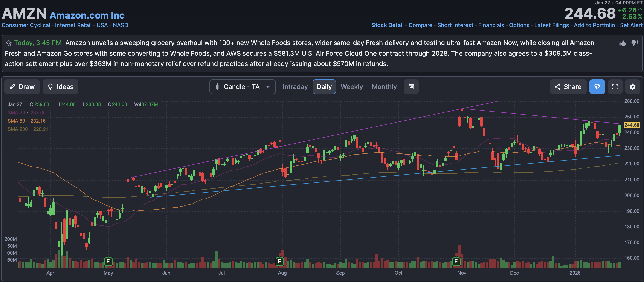Click the November earnings E marker
Screen dimensions: 644x282
coord(456,261)
